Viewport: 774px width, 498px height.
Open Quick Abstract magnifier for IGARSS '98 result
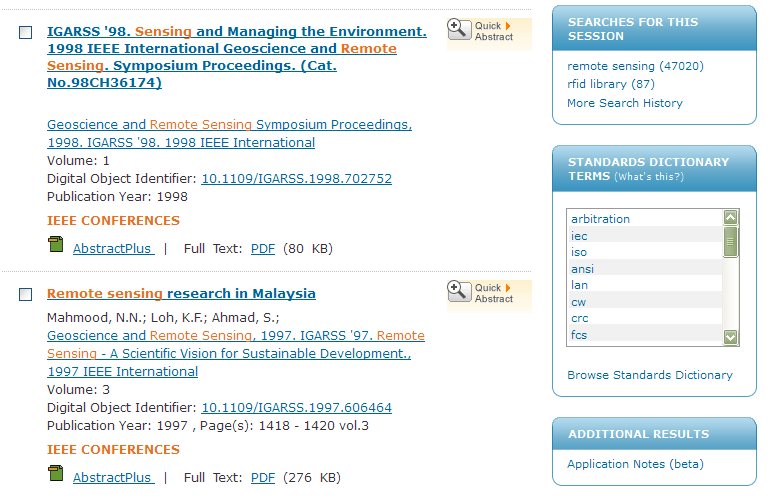point(459,29)
